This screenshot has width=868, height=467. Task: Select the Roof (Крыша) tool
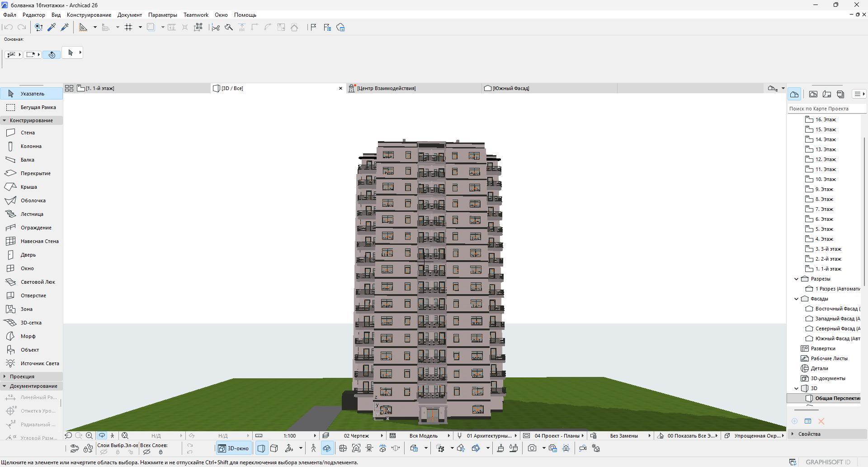pos(28,187)
